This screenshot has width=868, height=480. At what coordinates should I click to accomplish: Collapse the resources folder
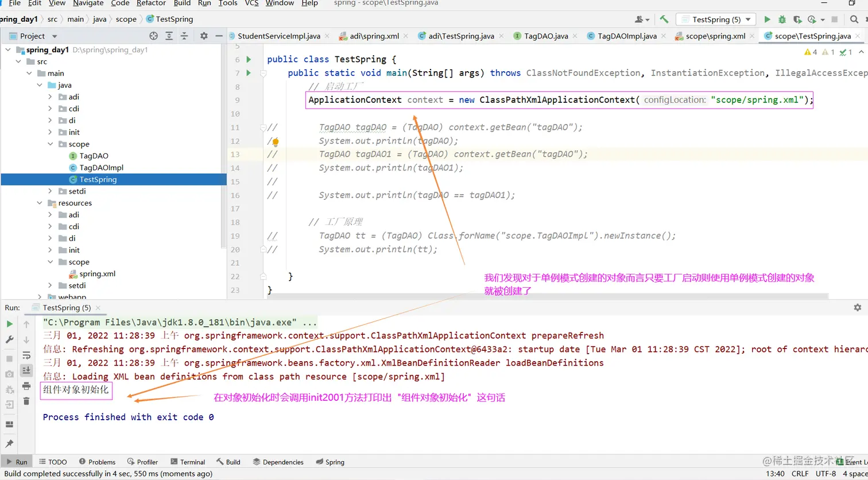click(40, 203)
